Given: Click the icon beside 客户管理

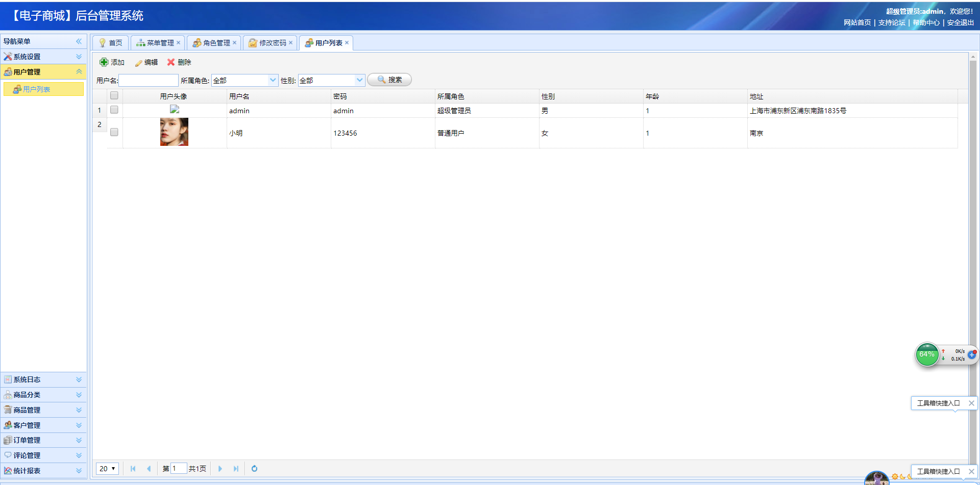Looking at the screenshot, I should coord(8,425).
